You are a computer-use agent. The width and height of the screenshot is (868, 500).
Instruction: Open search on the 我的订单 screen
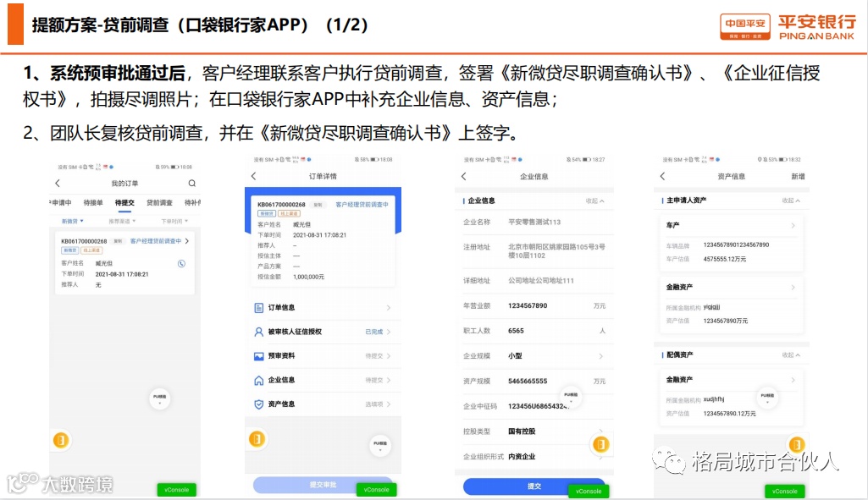point(192,183)
